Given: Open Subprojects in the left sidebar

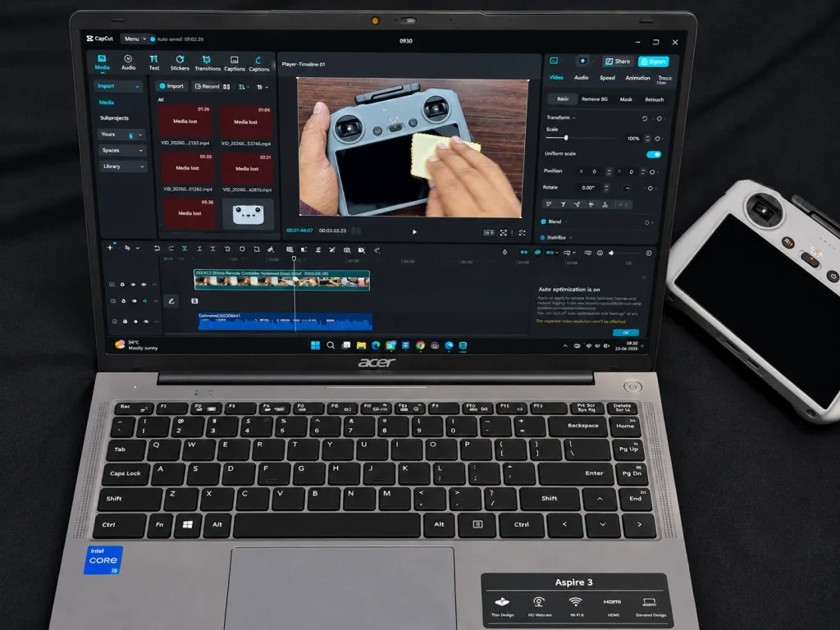Looking at the screenshot, I should click(114, 118).
